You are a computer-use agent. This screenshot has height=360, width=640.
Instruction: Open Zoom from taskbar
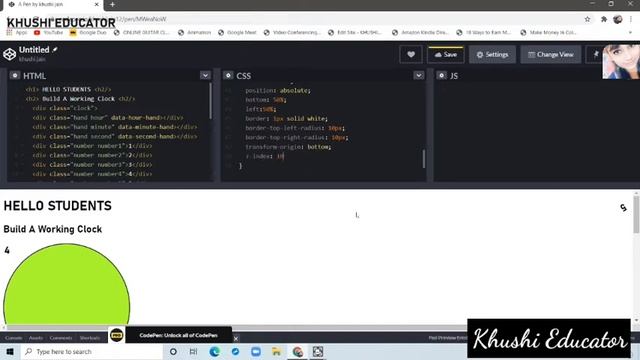[256, 351]
